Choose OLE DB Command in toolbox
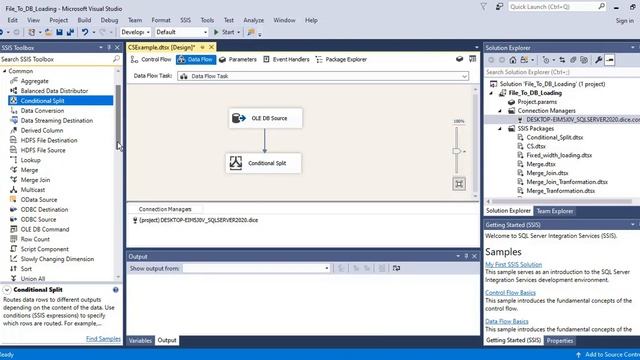Viewport: 640px width, 360px height. (x=45, y=229)
